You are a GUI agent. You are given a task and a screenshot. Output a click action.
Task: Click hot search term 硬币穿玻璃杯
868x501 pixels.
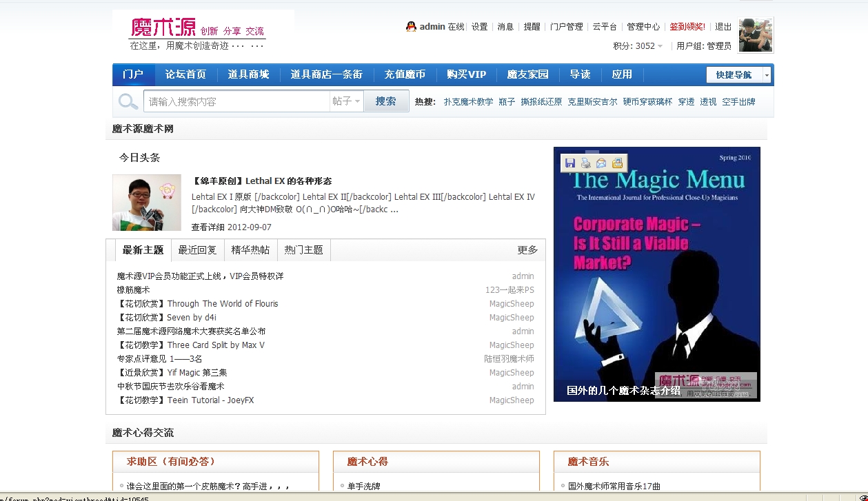[647, 101]
